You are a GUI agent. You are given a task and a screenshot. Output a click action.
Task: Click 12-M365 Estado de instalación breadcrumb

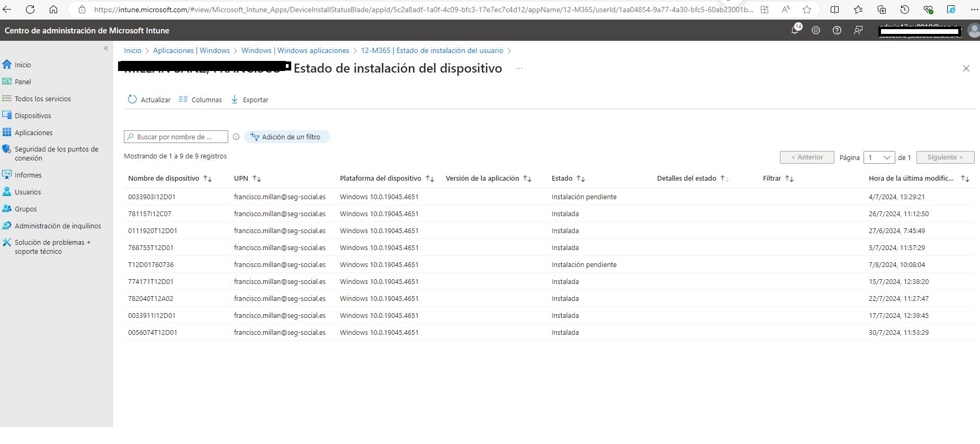pos(432,50)
